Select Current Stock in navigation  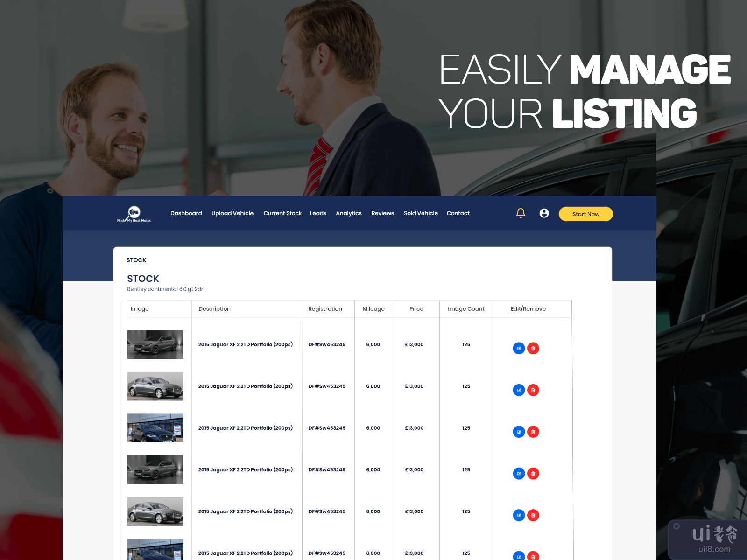tap(282, 213)
